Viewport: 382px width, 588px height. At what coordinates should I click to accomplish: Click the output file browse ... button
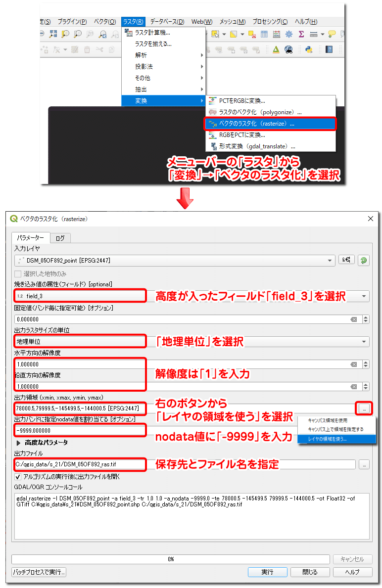pyautogui.click(x=364, y=465)
